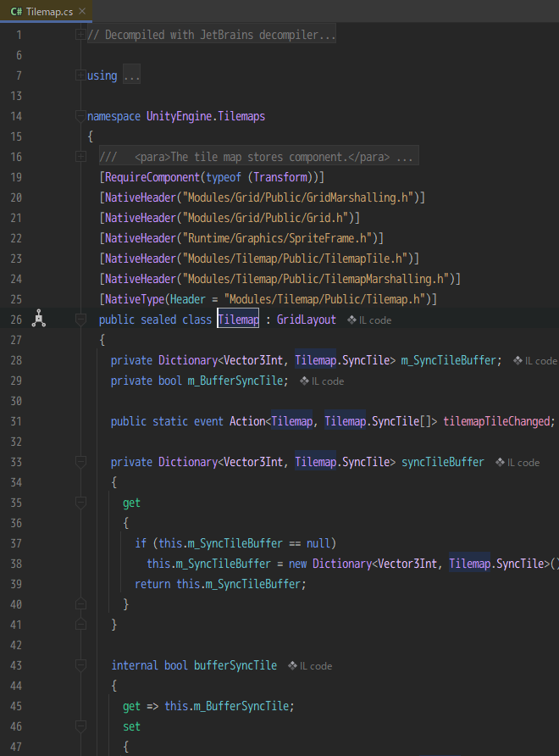Click line number 26 in gutter

[16, 320]
